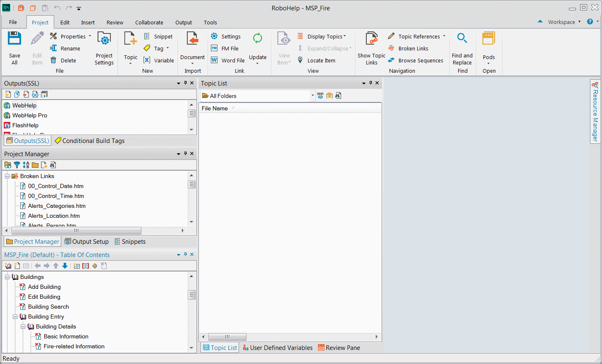Pin the Topic List pod
The height and width of the screenshot is (364, 602).
[370, 83]
